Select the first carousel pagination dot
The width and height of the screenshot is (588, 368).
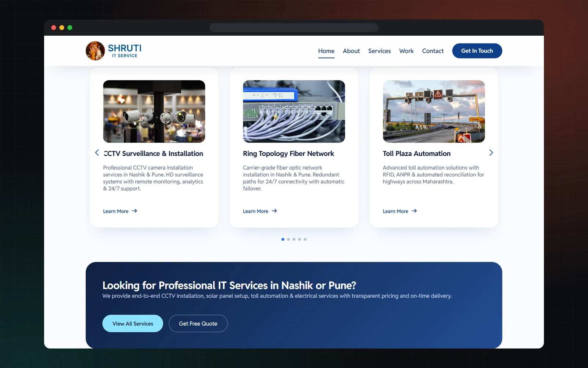[x=283, y=239]
